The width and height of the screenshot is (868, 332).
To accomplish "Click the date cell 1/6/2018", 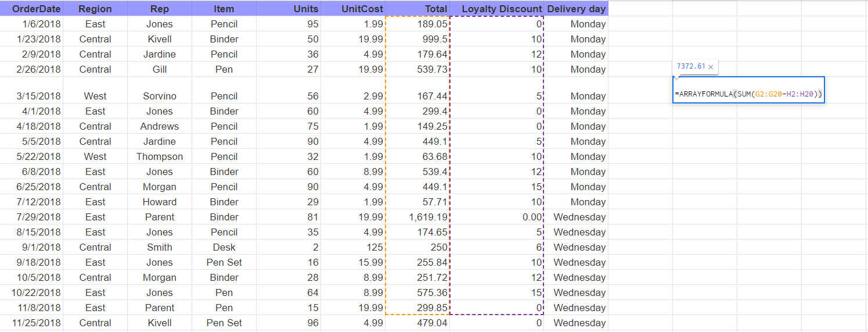I will [31, 24].
